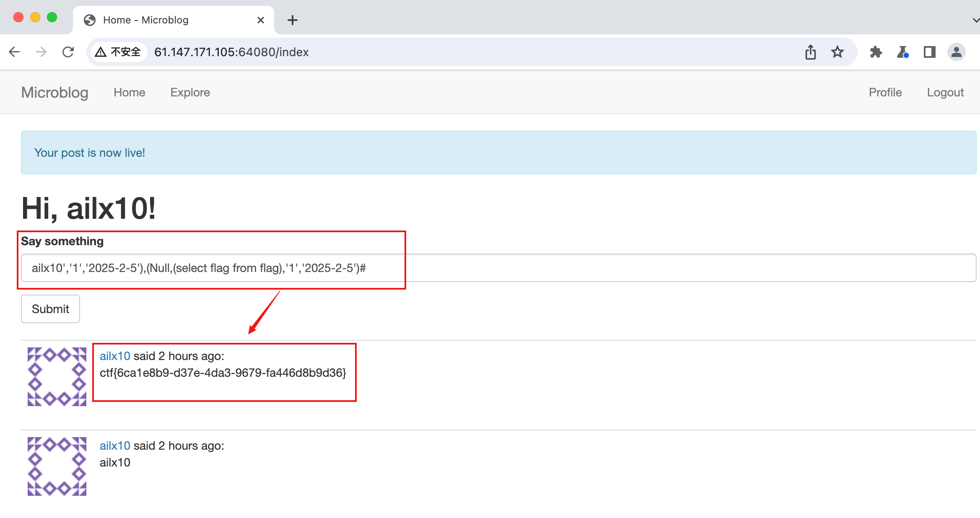Navigate back using the browser back arrow
Screen dimensions: 980x518
[14, 52]
